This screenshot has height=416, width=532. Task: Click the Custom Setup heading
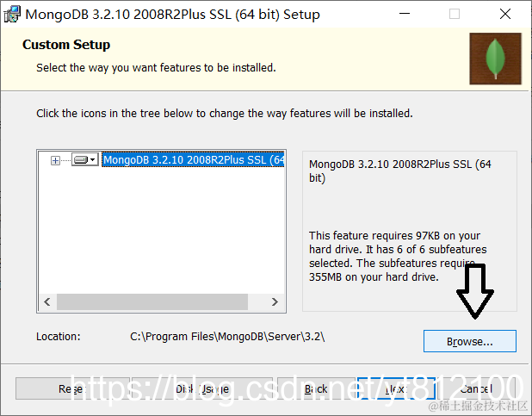[66, 45]
